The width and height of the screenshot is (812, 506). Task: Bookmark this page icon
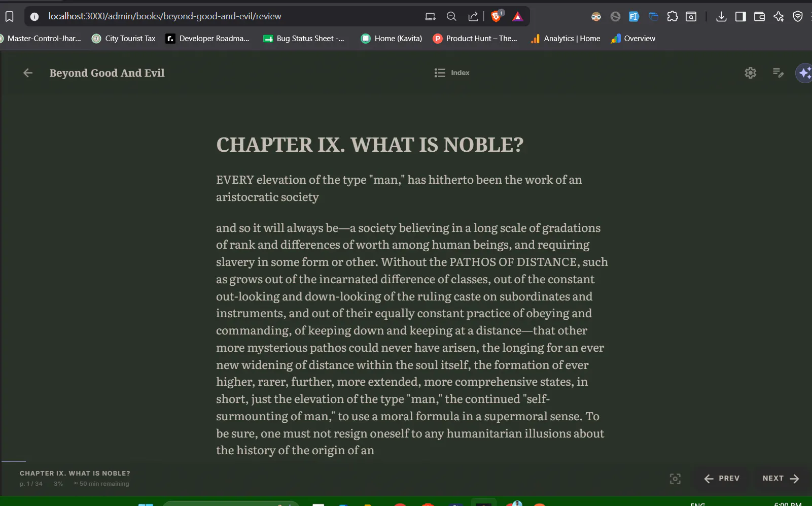coord(9,17)
